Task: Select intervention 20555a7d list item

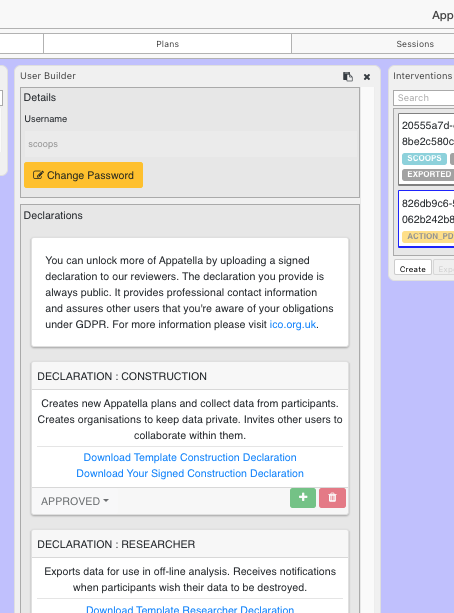Action: (426, 149)
